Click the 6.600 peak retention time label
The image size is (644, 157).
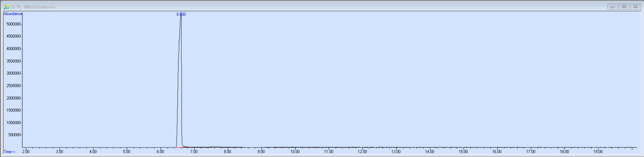pos(181,14)
